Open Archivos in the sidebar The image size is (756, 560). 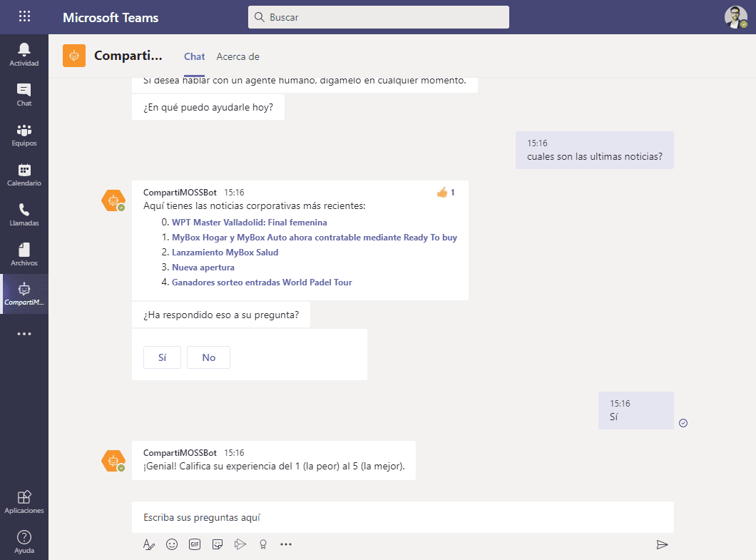coord(24,255)
